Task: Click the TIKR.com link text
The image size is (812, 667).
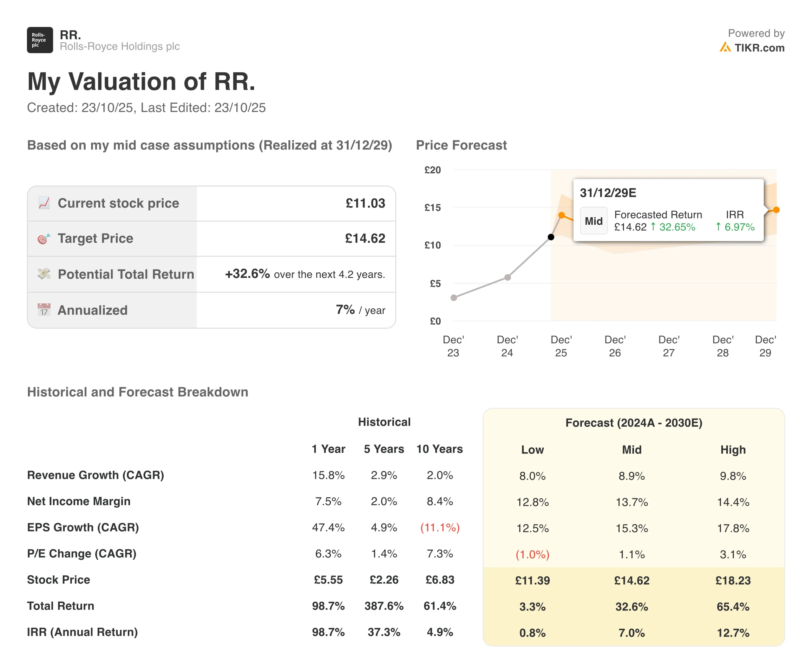Action: [x=759, y=48]
